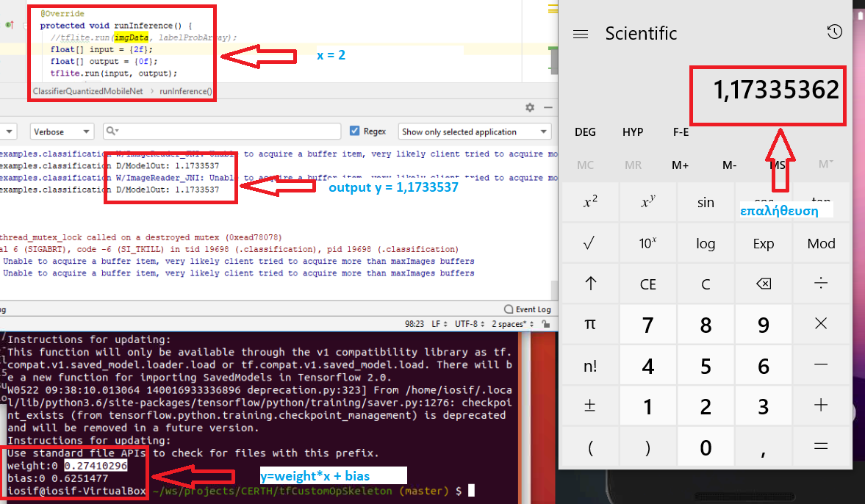Open the calculator history icon
Screen dimensions: 865x504
click(835, 32)
